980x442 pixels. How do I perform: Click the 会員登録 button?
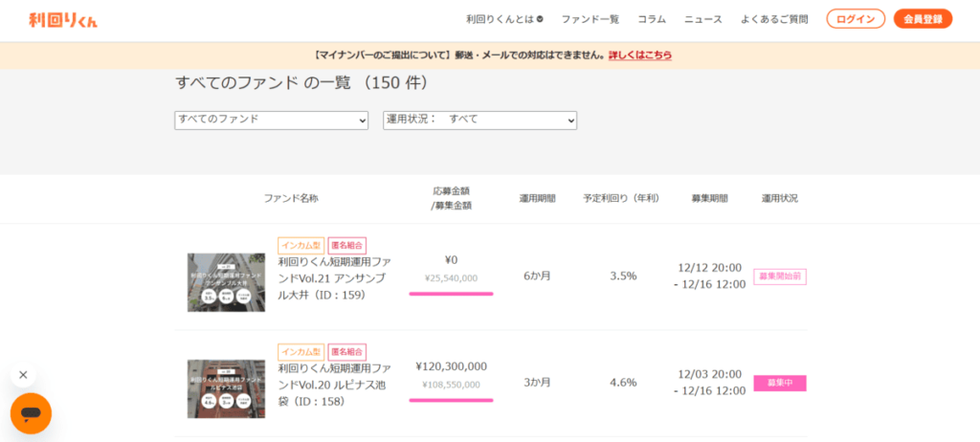923,19
